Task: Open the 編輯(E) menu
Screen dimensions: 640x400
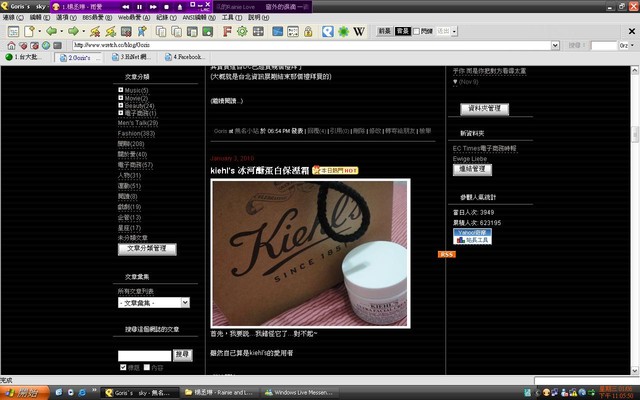Action: tap(40, 18)
